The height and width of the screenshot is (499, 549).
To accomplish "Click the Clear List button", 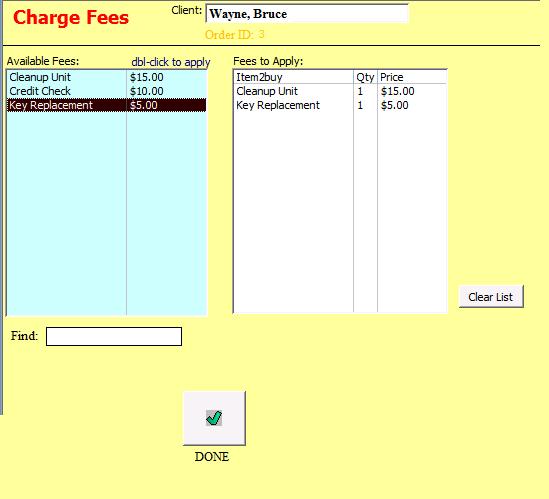I will coord(491,297).
